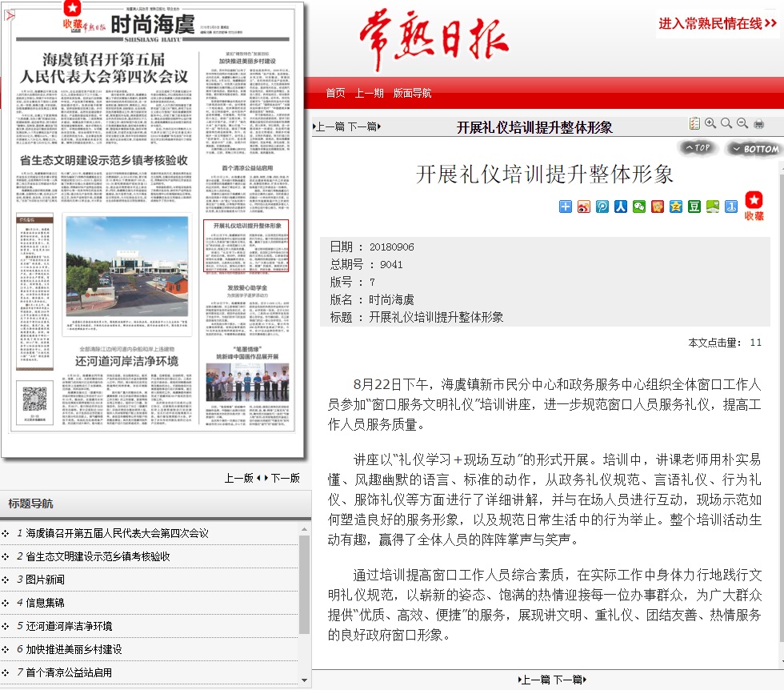Share the article to Kaixin flower icon
This screenshot has height=690, width=784.
[658, 207]
